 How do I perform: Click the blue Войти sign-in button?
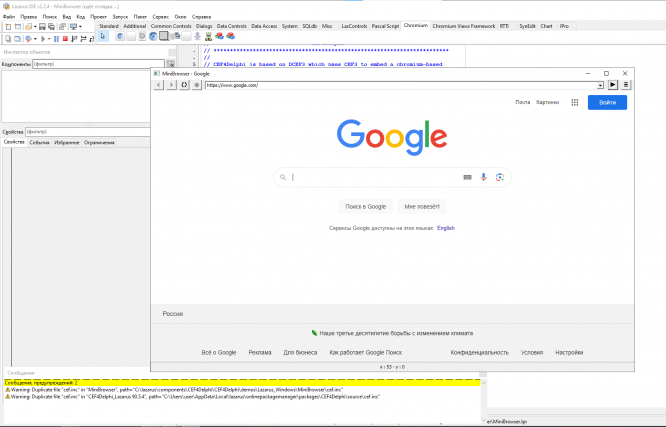607,102
